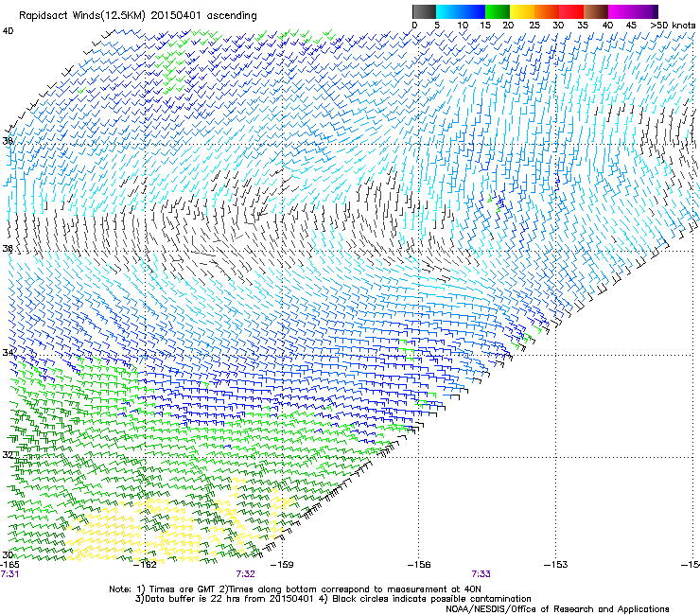Click the longitude label '-156'

pos(419,565)
